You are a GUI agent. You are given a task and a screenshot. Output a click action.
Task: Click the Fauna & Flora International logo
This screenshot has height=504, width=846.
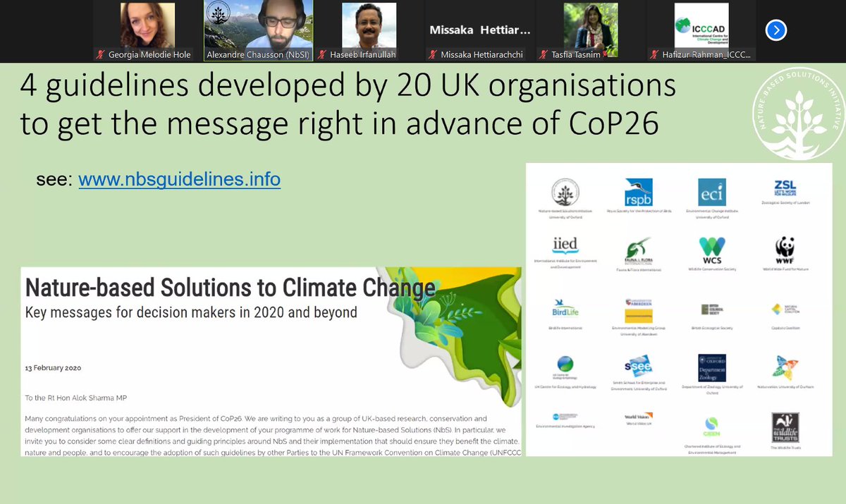(639, 251)
